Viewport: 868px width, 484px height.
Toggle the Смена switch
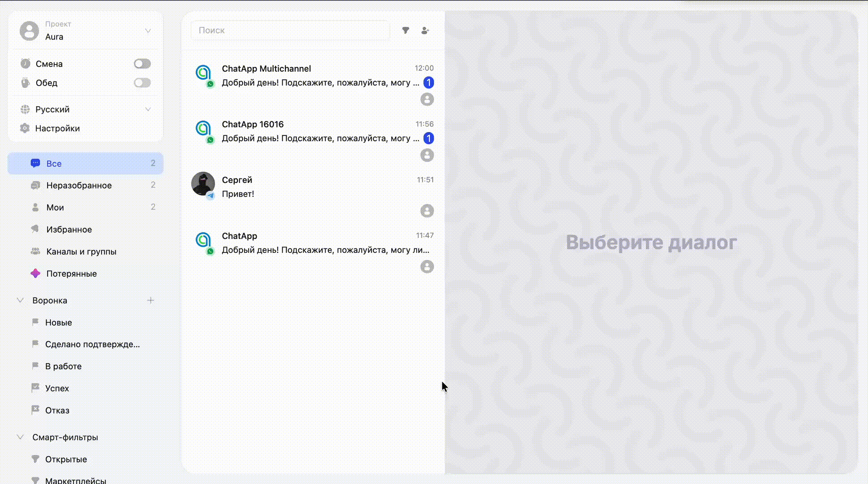click(142, 64)
